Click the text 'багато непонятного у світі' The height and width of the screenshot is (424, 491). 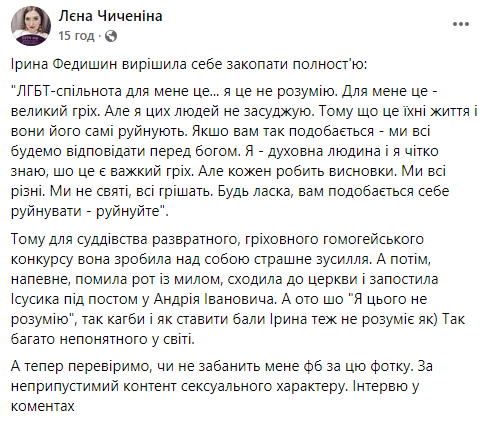click(103, 339)
